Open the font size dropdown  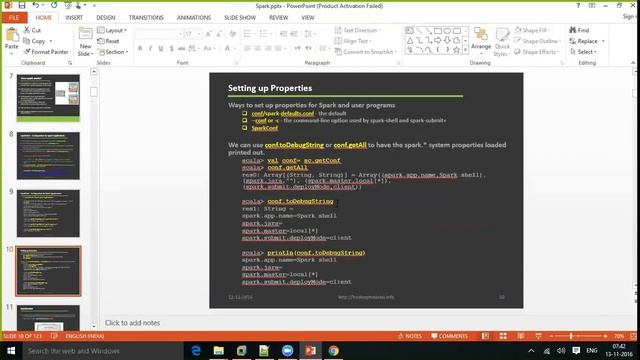tap(200, 34)
